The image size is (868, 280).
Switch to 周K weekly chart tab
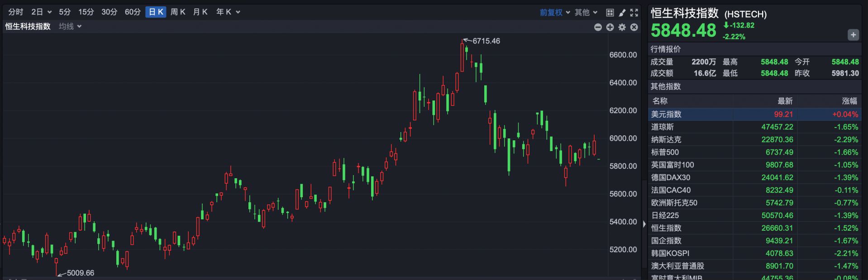[178, 12]
